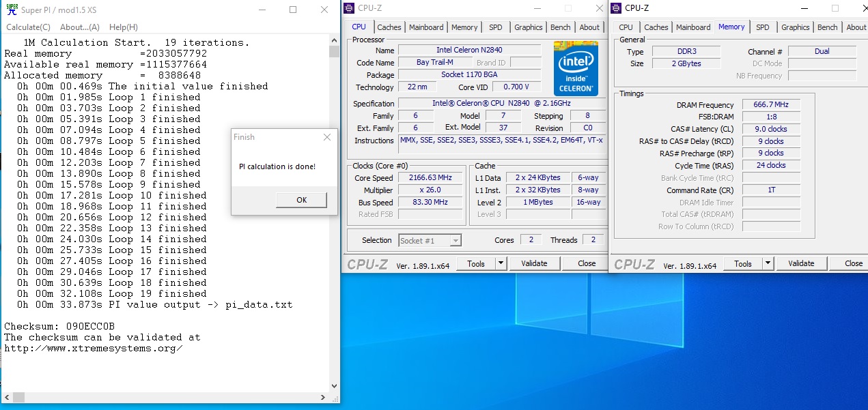Click the CPU-Z icon in Memory tab window

617,8
